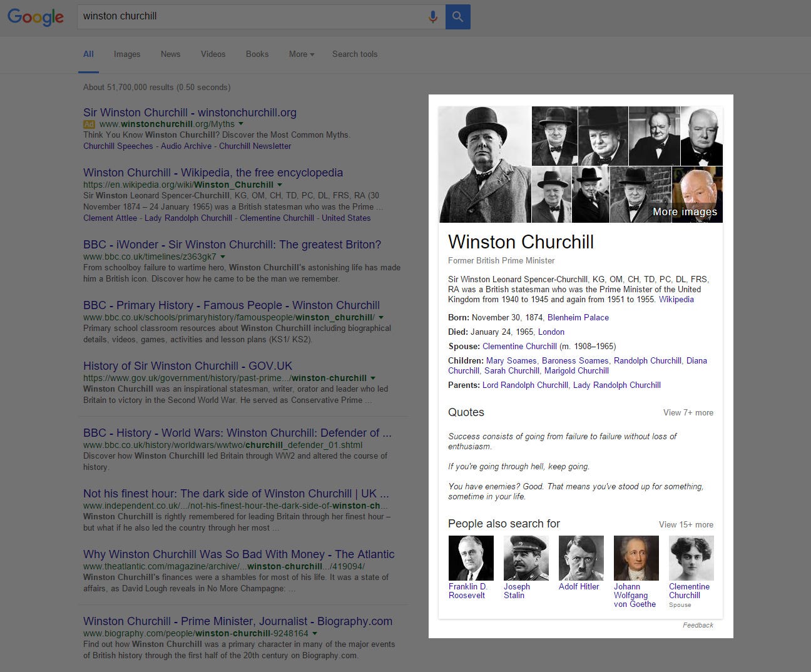Click the Adolf Hitler name link

click(579, 586)
